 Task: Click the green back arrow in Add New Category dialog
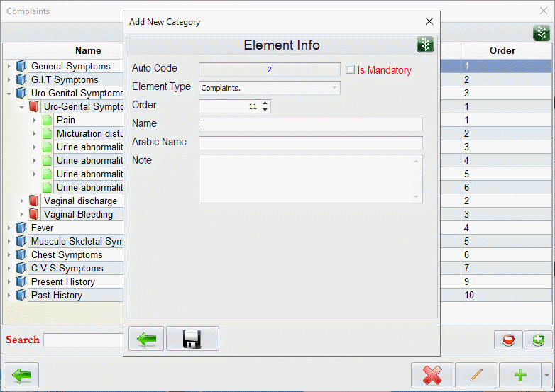146,339
